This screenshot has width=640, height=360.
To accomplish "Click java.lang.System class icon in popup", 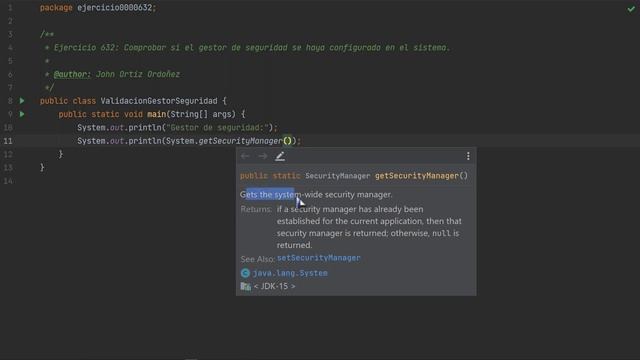I will click(x=245, y=273).
